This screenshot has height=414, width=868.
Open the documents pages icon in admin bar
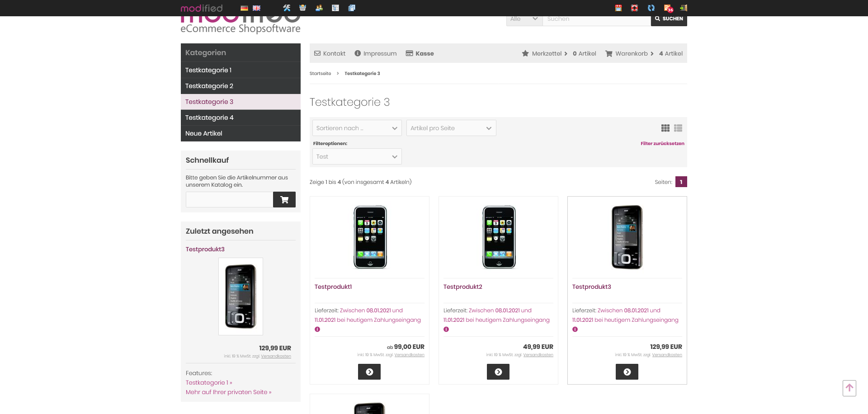click(352, 8)
